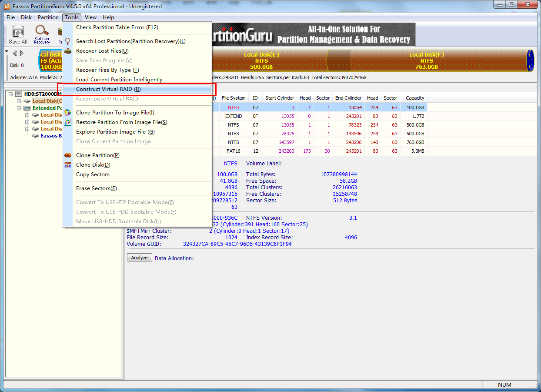Choose Clone Disk
541x392 pixels.
click(x=137, y=165)
